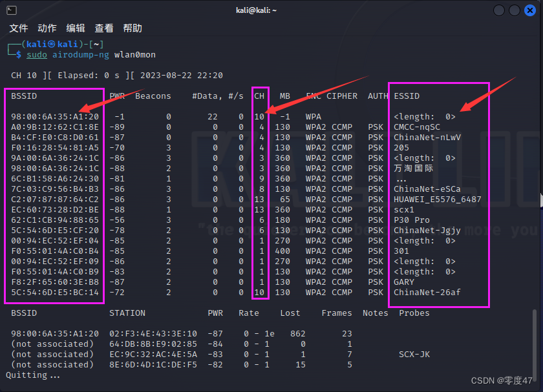Select BSSID 9A:00:6A:36:24:1C
The image size is (543, 392).
pos(55,158)
